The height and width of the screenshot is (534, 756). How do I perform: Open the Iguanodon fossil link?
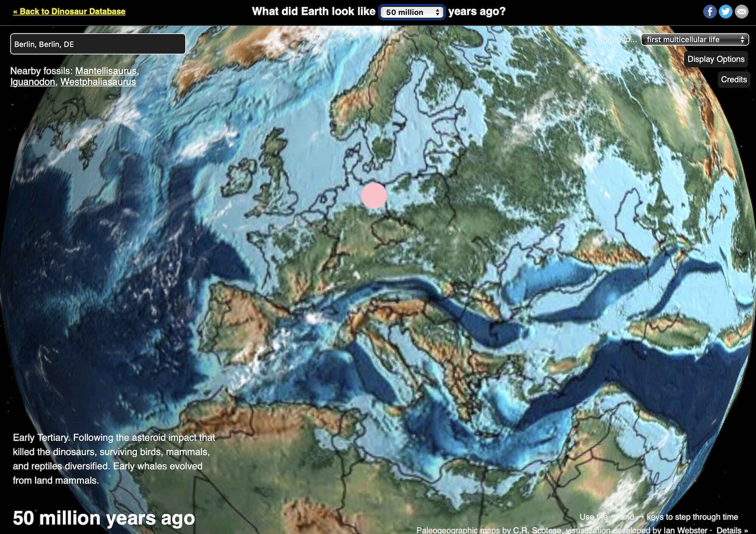[33, 82]
